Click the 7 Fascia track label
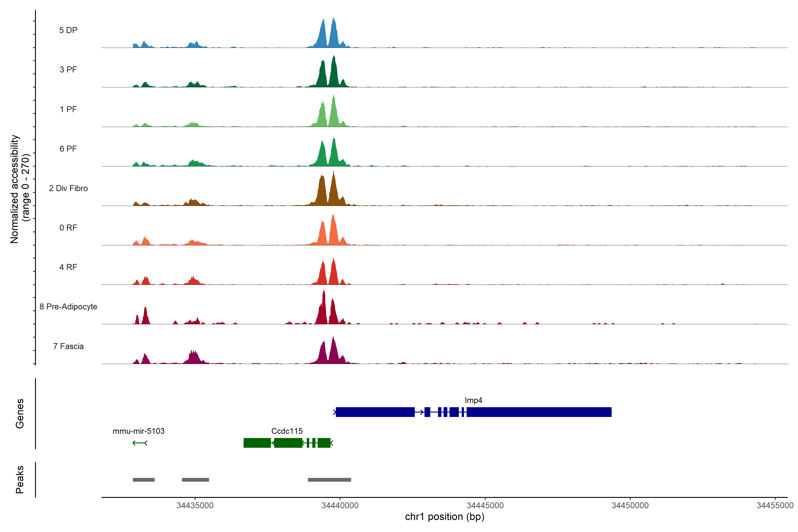 tap(68, 346)
